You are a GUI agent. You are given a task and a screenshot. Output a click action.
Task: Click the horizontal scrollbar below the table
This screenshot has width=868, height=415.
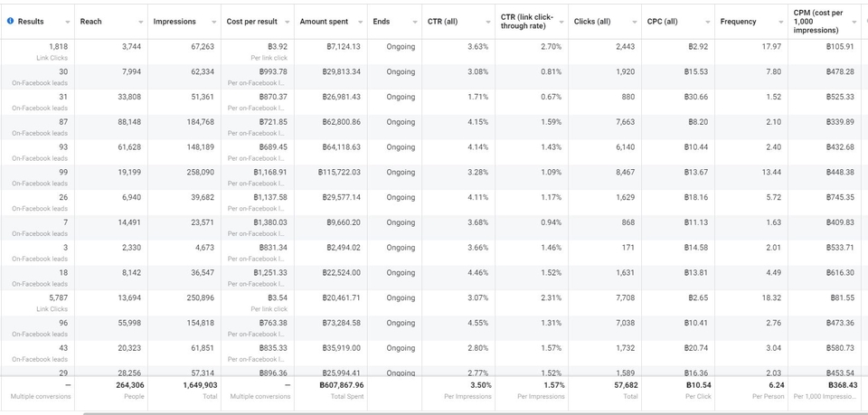[x=452, y=412]
